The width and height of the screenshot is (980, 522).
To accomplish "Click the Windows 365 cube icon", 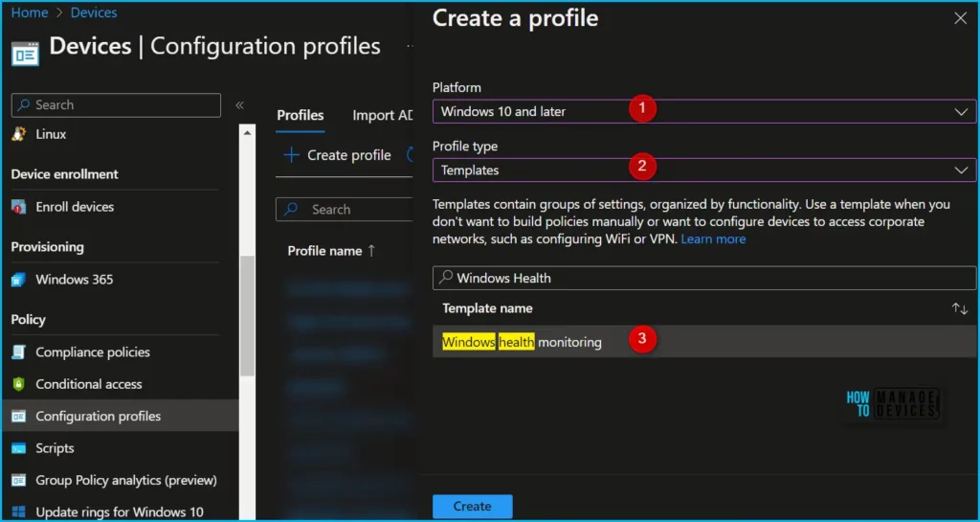I will click(19, 280).
